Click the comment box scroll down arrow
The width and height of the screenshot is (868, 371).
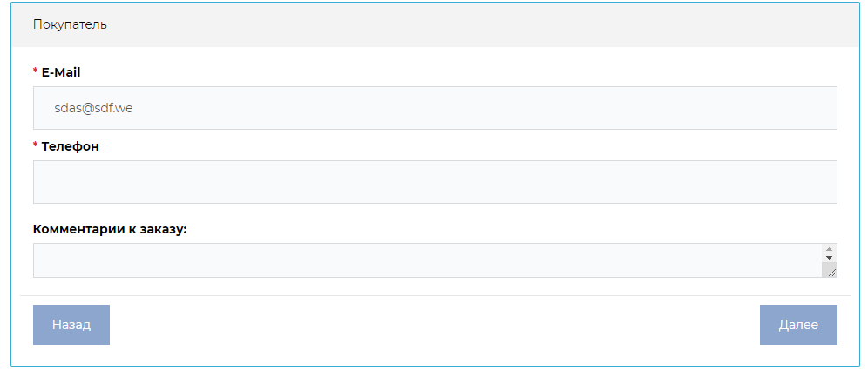(x=829, y=258)
